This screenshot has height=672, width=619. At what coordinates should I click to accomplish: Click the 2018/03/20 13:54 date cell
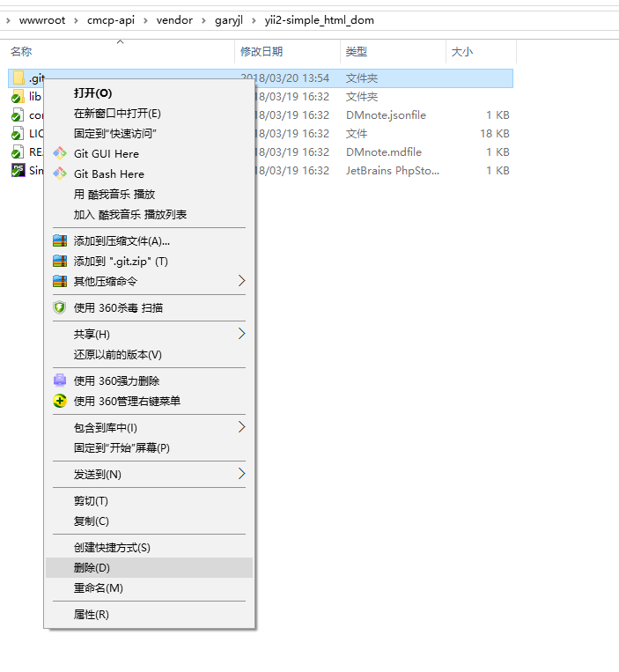285,78
